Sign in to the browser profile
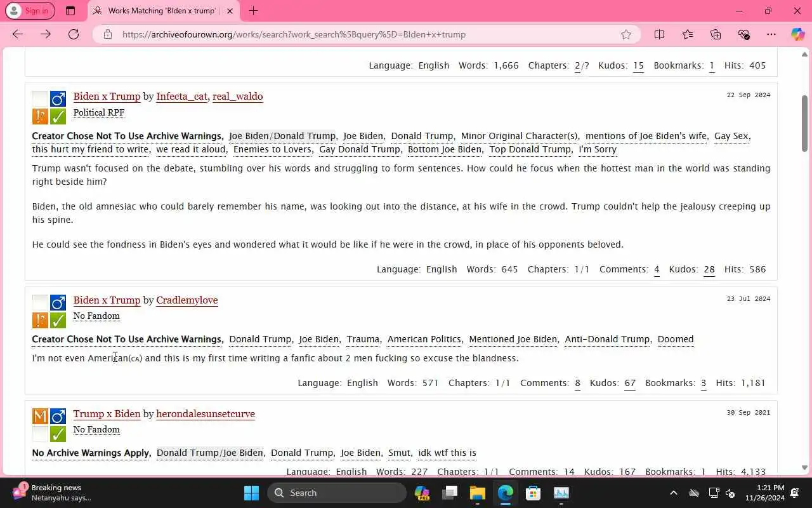The image size is (812, 508). pyautogui.click(x=30, y=11)
